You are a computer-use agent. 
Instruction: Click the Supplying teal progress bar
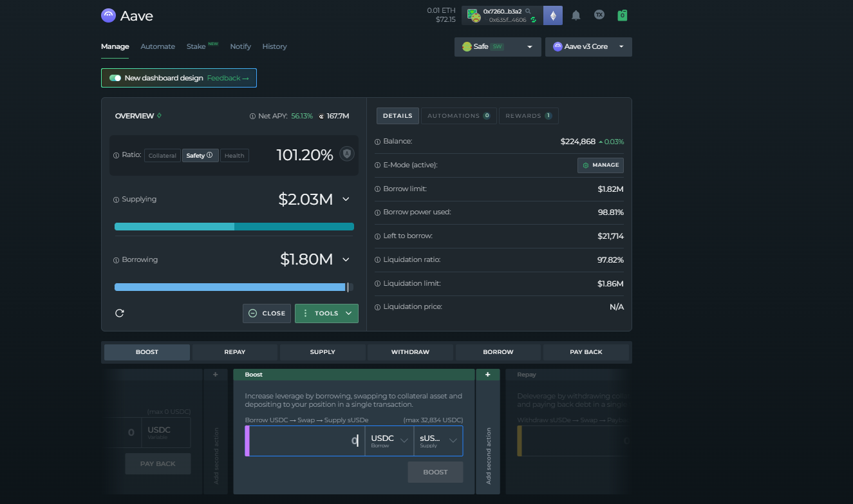pyautogui.click(x=234, y=227)
